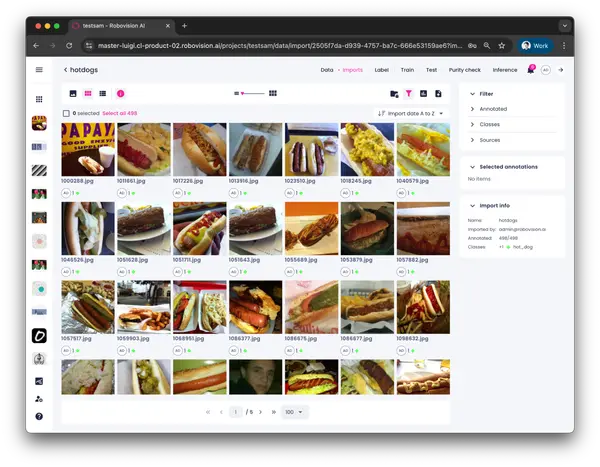Tick the 0 selected checkbox
The width and height of the screenshot is (600, 467).
[66, 113]
